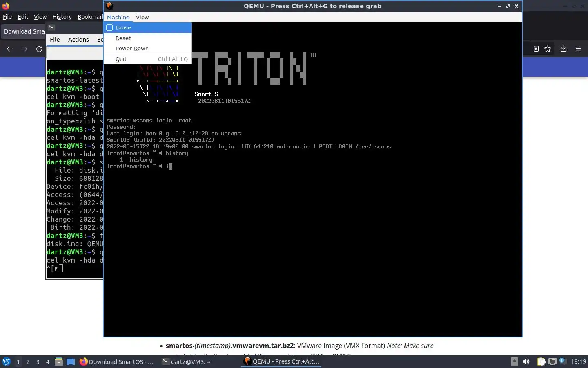The width and height of the screenshot is (588, 368).
Task: Click the removable media eject tray icon
Action: click(514, 361)
